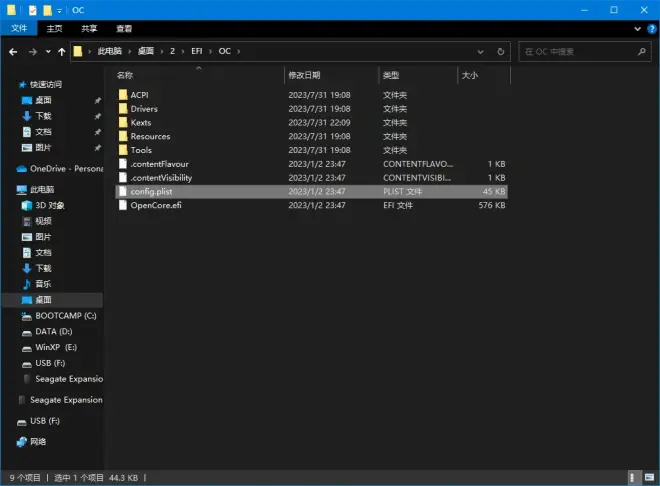
Task: Open the 文件 menu tab
Action: [x=19, y=28]
